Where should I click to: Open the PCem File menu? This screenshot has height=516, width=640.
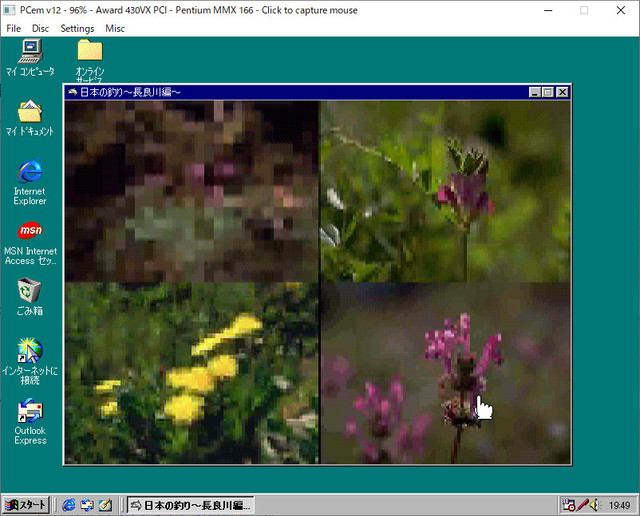(x=13, y=29)
